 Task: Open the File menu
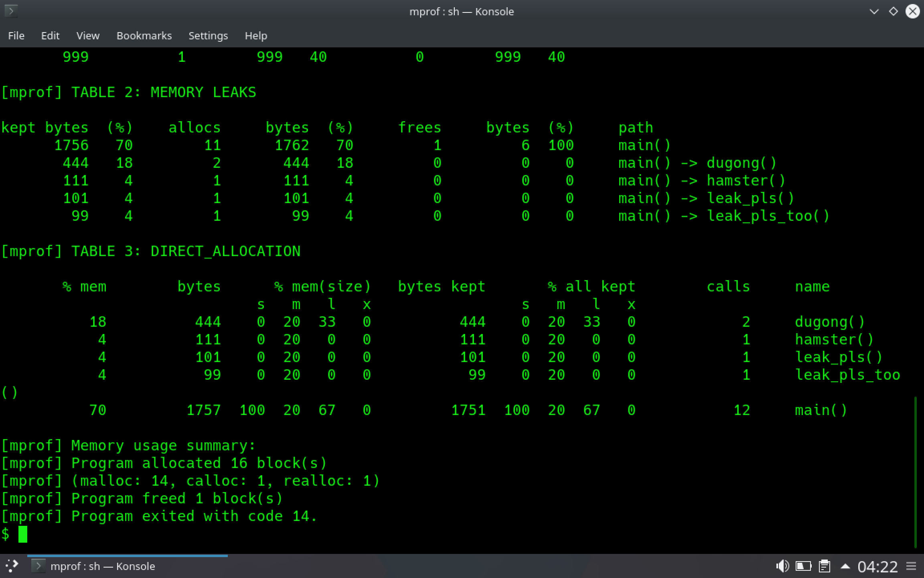click(x=16, y=36)
